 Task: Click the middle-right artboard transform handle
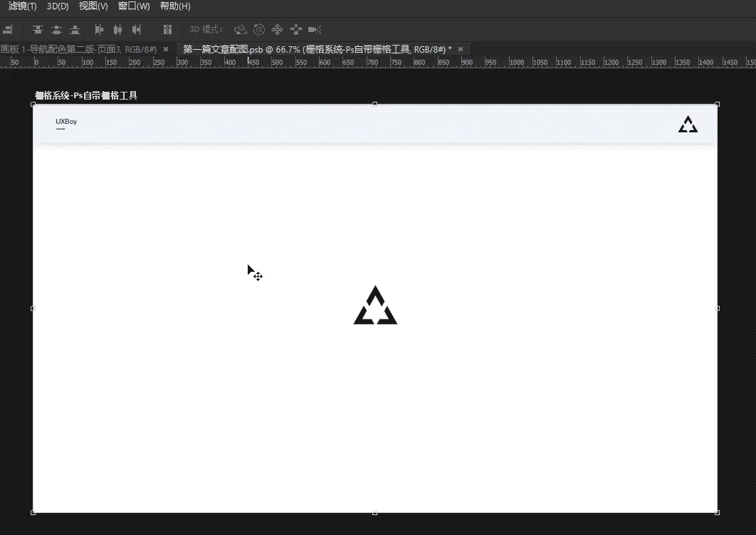point(717,309)
